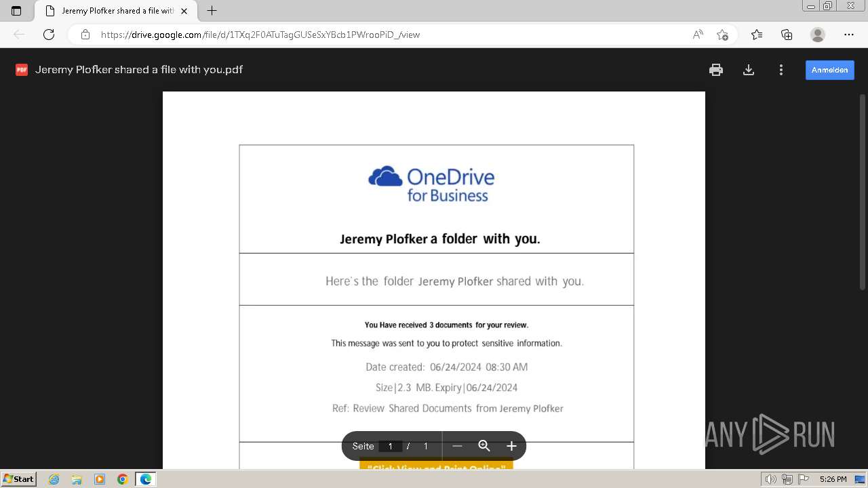868x488 pixels.
Task: Click the clock showing 5:26 PM
Action: point(833,479)
